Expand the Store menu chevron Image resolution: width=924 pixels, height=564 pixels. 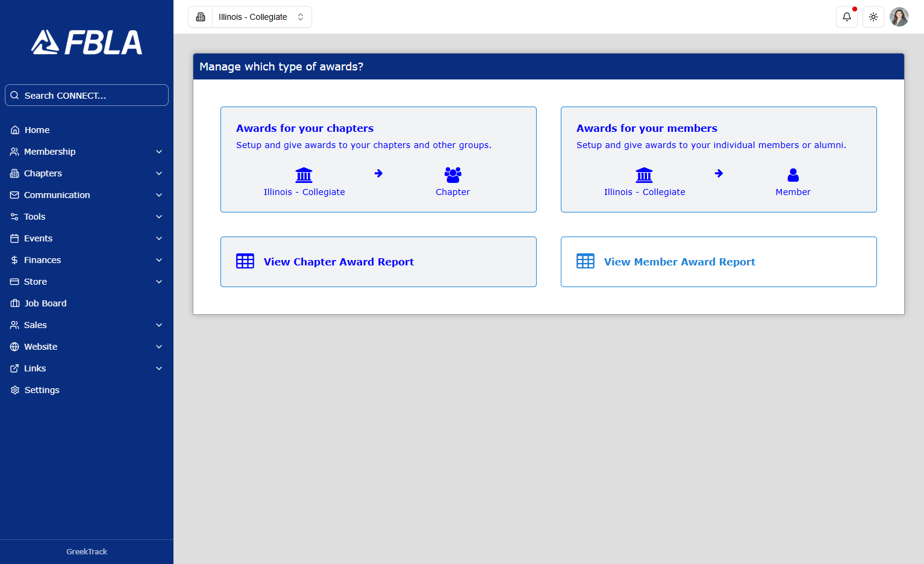pyautogui.click(x=159, y=282)
